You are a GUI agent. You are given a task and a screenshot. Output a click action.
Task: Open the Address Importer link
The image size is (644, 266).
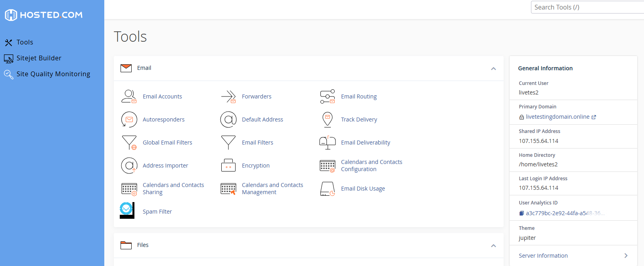(x=165, y=166)
